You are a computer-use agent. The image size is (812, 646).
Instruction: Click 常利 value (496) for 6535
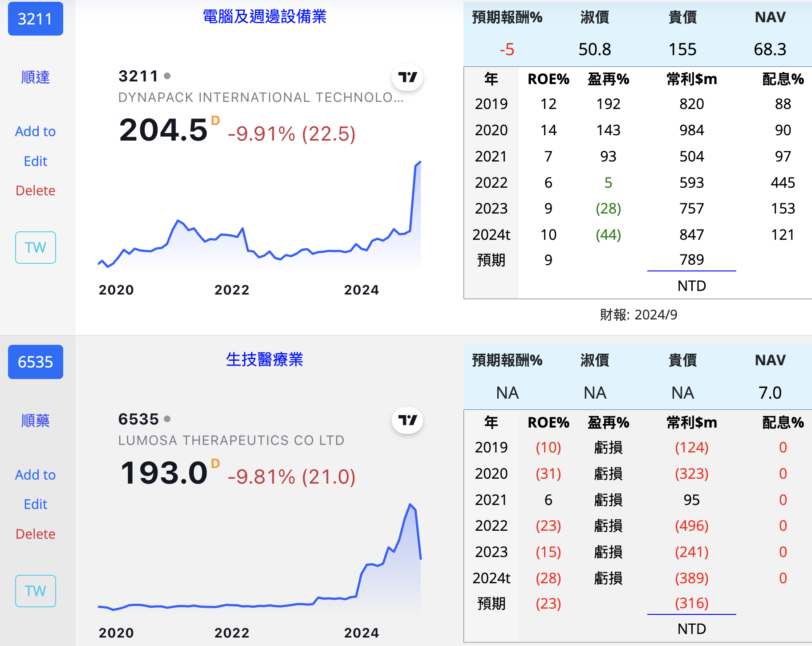coord(692,525)
